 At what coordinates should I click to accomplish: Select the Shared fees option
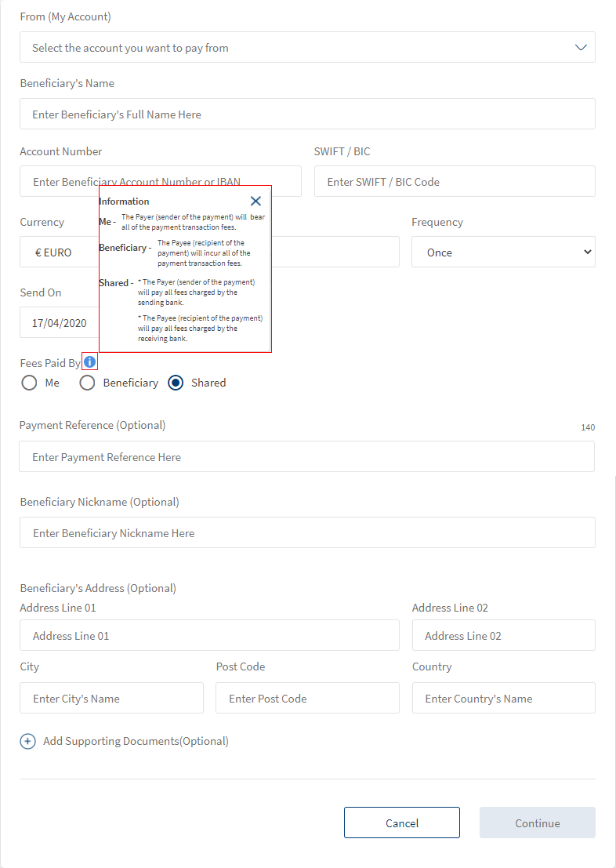(x=176, y=383)
